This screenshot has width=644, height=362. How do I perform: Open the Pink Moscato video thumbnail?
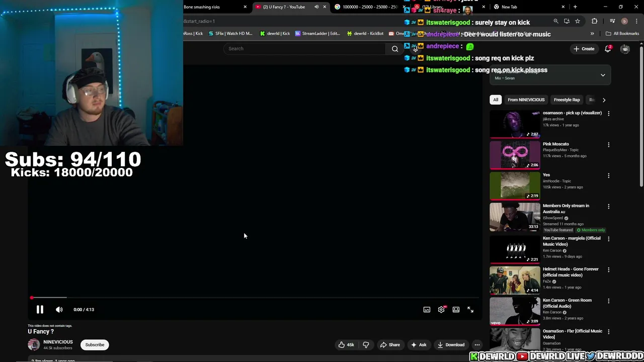[x=515, y=155]
